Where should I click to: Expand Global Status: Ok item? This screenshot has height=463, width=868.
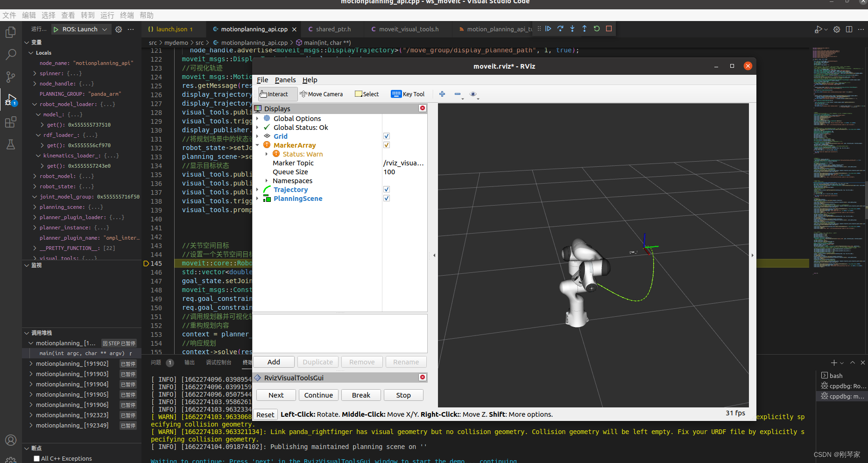click(257, 128)
